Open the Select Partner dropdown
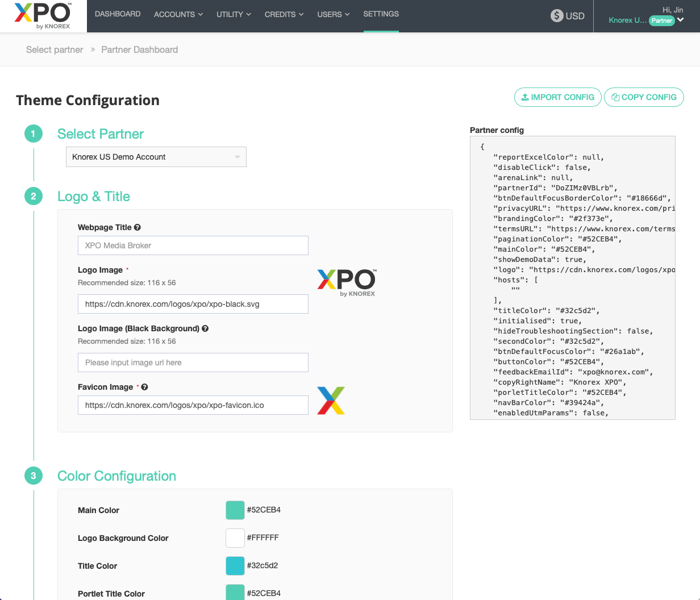Image resolution: width=700 pixels, height=600 pixels. pos(156,157)
